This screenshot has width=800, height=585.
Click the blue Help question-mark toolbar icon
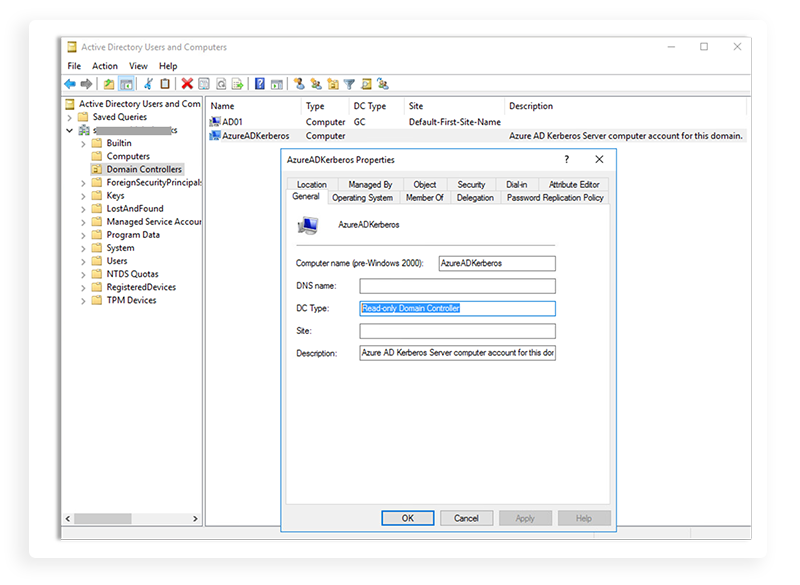pyautogui.click(x=260, y=84)
